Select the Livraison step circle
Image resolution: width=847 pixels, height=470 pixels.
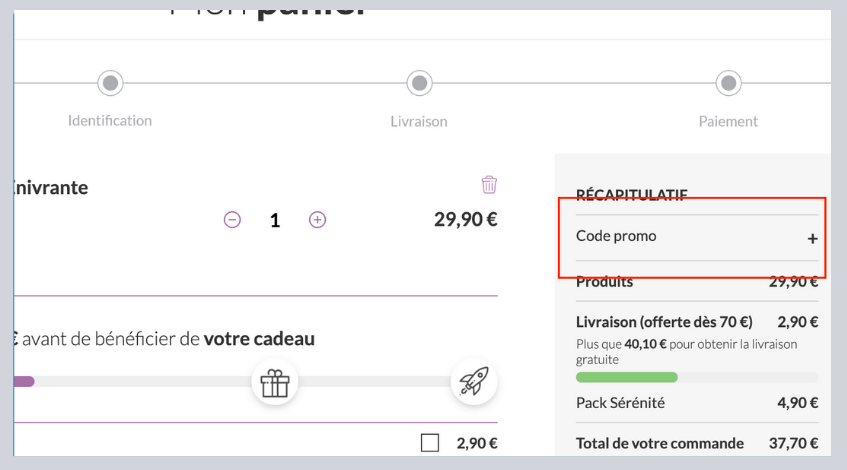click(420, 83)
